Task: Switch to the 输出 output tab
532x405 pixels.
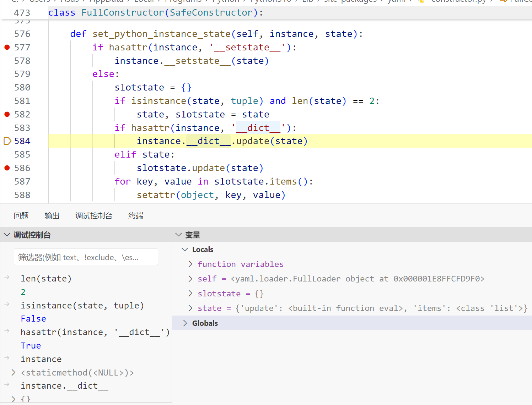Action: [x=52, y=216]
